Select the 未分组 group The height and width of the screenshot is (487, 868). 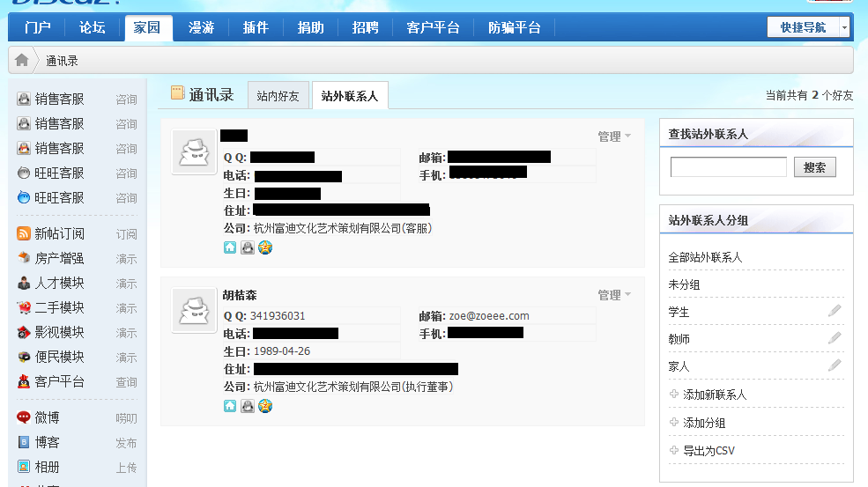[x=684, y=284]
